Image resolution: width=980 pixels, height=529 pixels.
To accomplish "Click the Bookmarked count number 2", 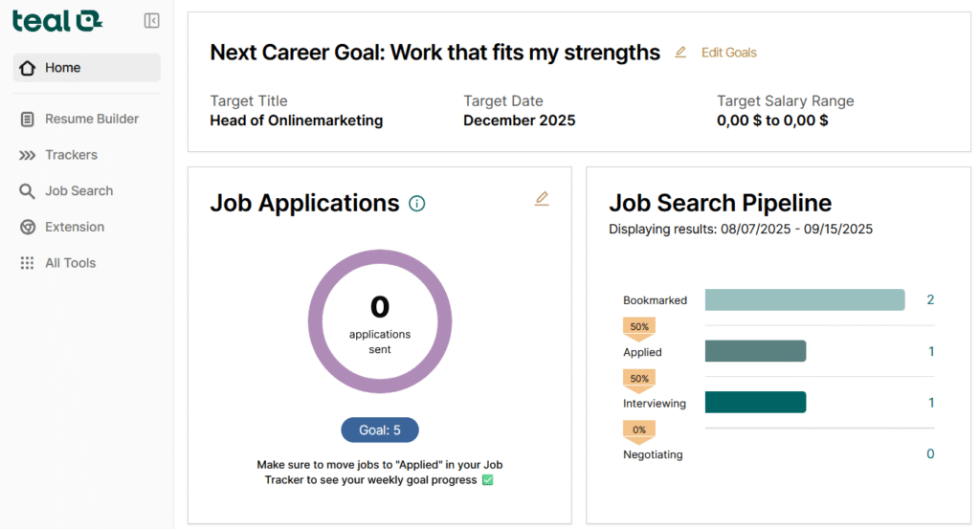I will pyautogui.click(x=930, y=300).
